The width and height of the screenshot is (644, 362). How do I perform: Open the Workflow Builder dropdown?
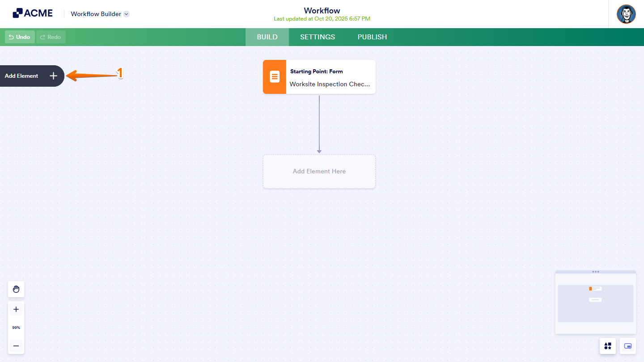pyautogui.click(x=100, y=14)
